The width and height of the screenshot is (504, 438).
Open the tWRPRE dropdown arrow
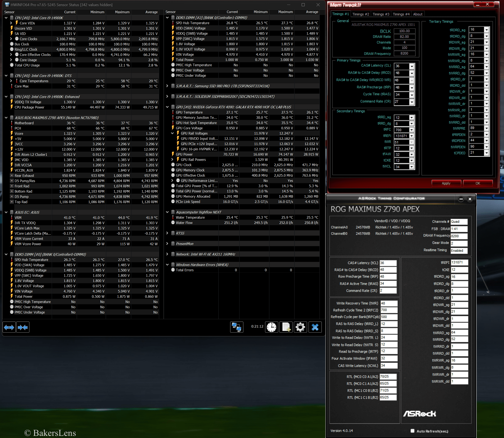click(486, 128)
